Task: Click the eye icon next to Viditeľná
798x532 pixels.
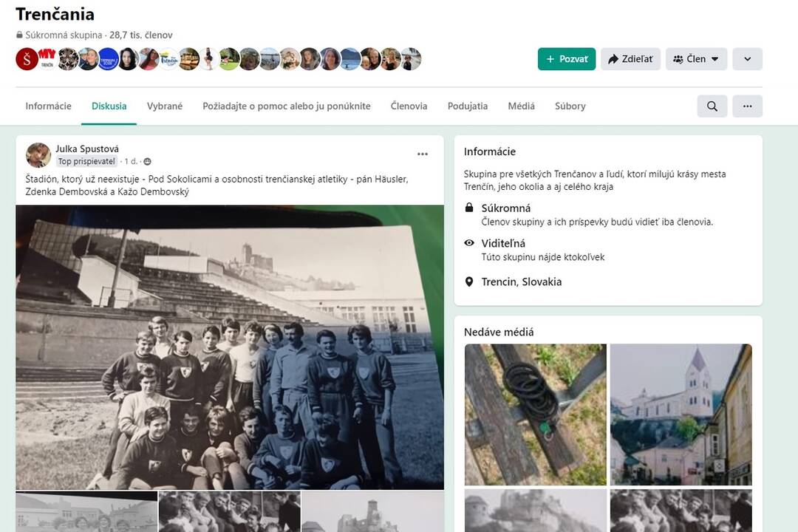Action: 468,242
